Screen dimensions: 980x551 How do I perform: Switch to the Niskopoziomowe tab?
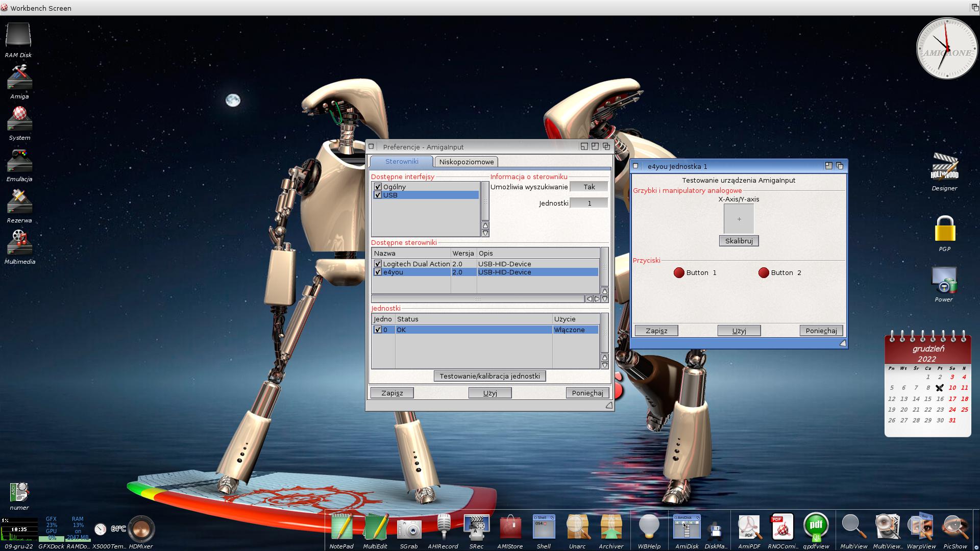466,162
